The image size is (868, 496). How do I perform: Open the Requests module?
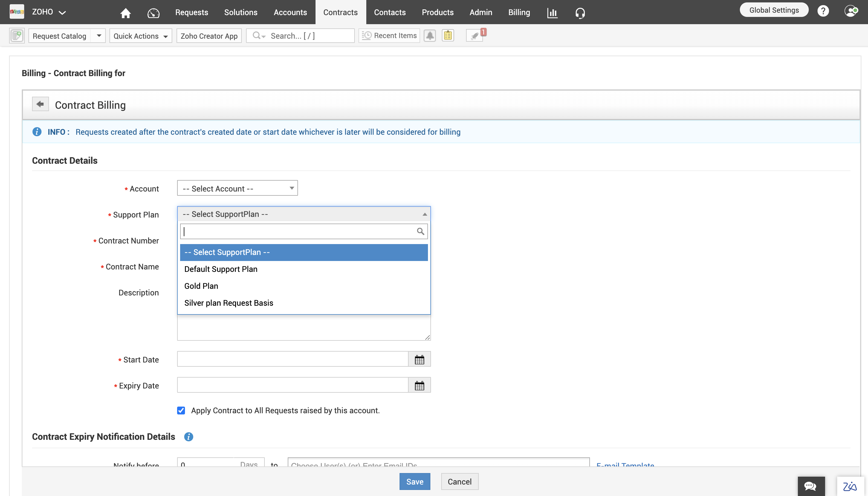click(191, 12)
